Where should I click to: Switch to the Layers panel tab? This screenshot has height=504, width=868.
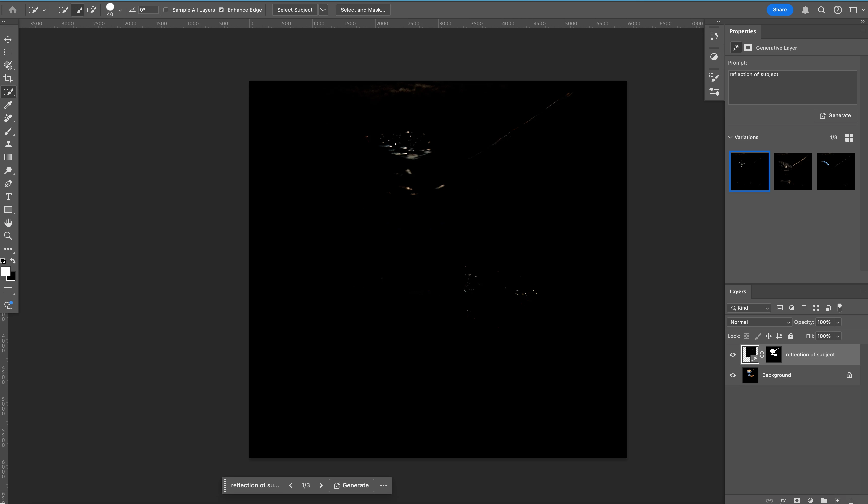[x=737, y=292]
